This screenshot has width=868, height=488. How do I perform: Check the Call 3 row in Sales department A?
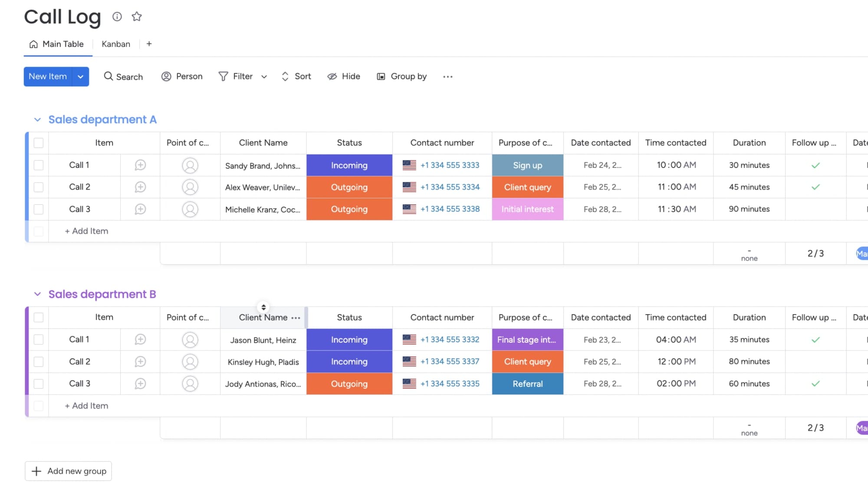click(39, 209)
